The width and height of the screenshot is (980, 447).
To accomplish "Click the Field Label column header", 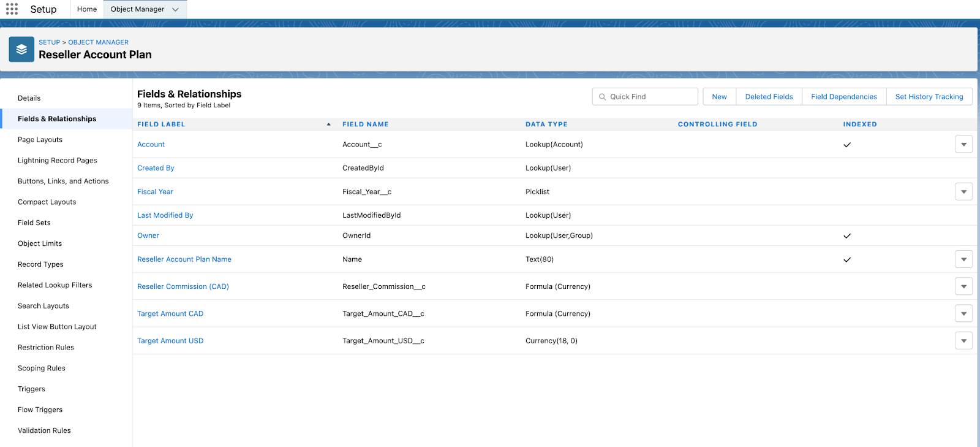I will coord(161,124).
